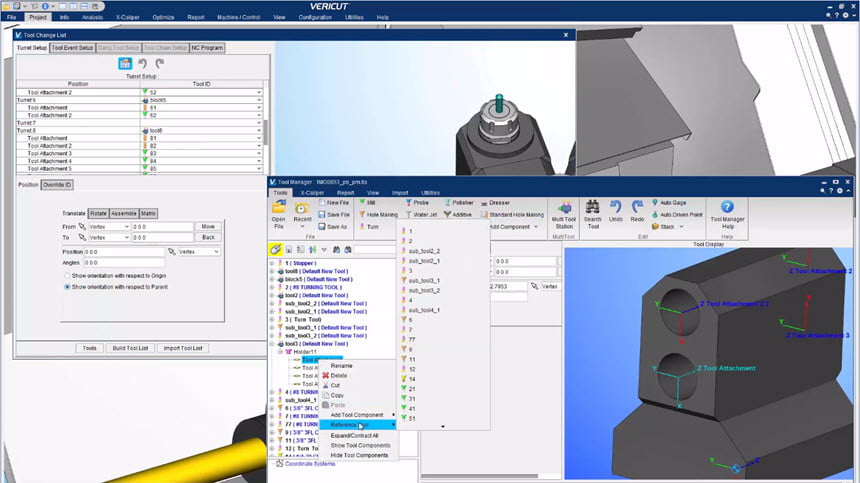Viewport: 860px width, 483px height.
Task: Choose Expand/Contract All in context menu
Action: 354,436
